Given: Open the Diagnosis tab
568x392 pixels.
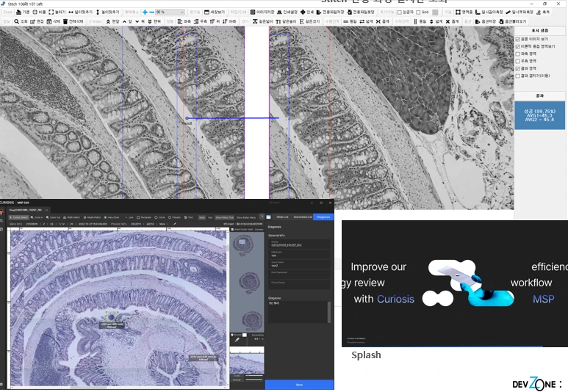Looking at the screenshot, I should click(x=323, y=217).
